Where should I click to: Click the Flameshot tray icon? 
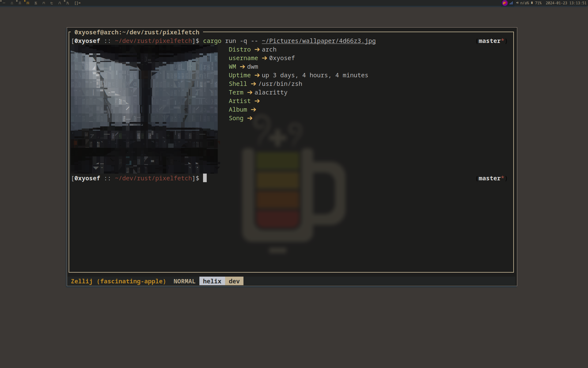[x=505, y=3]
